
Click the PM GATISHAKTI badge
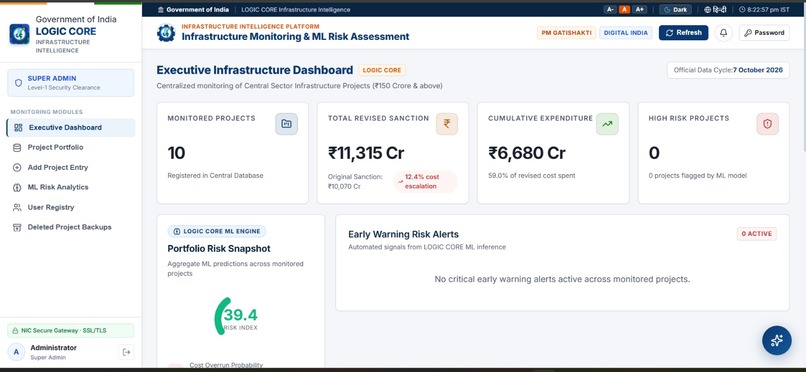pos(566,33)
